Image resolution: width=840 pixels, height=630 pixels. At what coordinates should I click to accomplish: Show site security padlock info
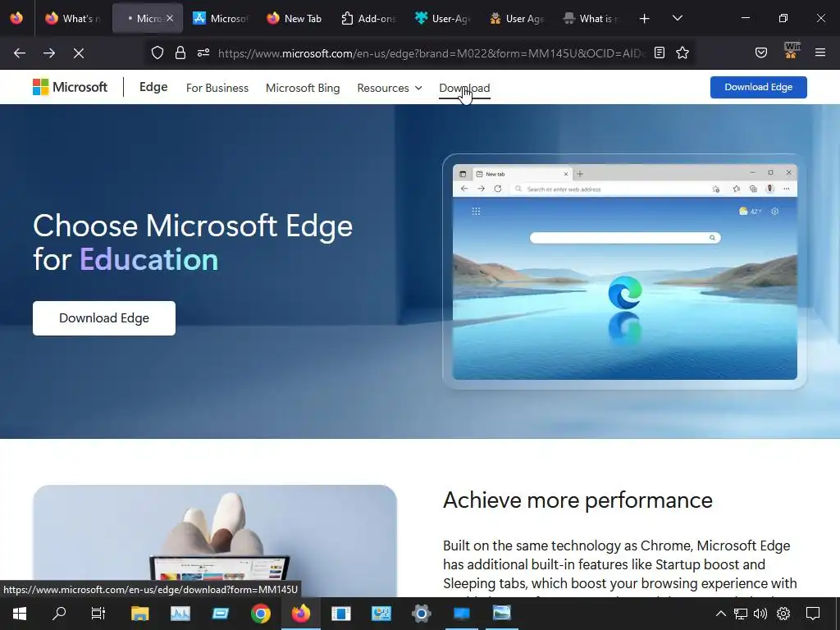click(x=180, y=52)
